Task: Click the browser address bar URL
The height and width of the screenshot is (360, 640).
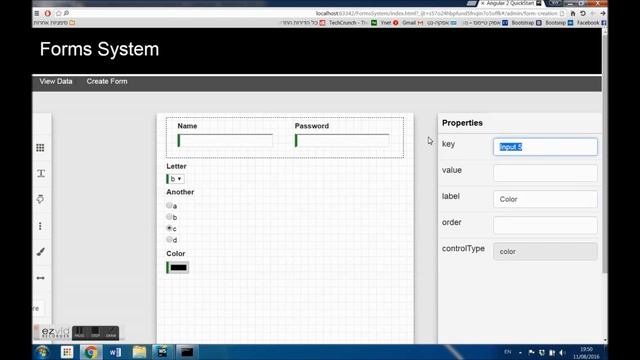Action: [x=437, y=13]
